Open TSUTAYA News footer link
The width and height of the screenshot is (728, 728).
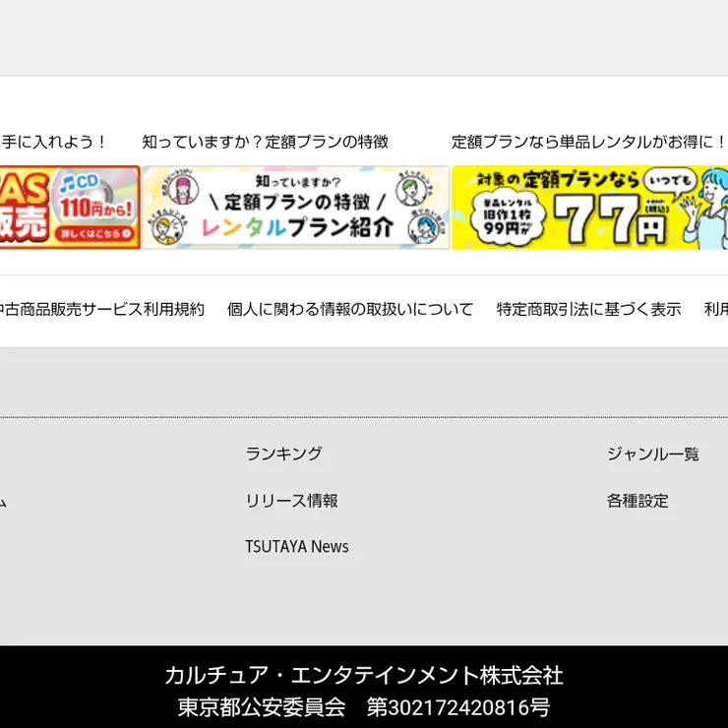click(x=296, y=547)
